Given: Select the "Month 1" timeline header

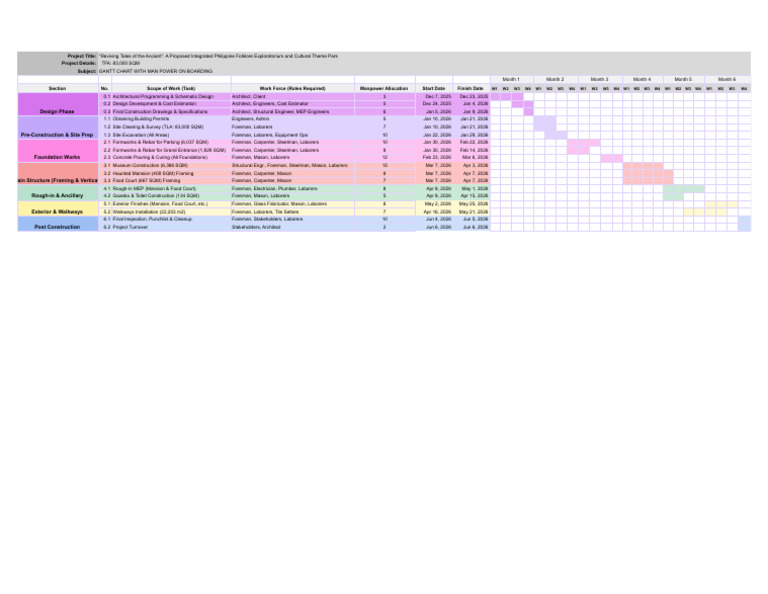Looking at the screenshot, I should point(511,79).
